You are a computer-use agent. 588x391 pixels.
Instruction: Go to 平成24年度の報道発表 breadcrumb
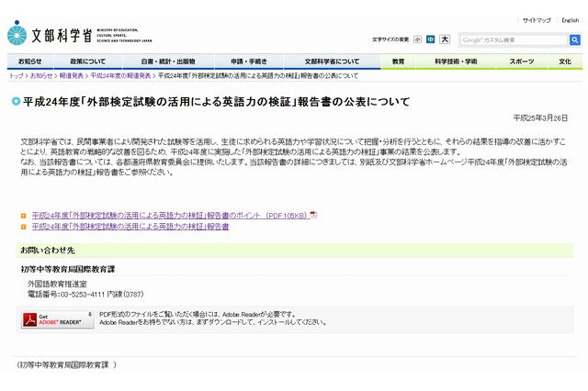120,75
